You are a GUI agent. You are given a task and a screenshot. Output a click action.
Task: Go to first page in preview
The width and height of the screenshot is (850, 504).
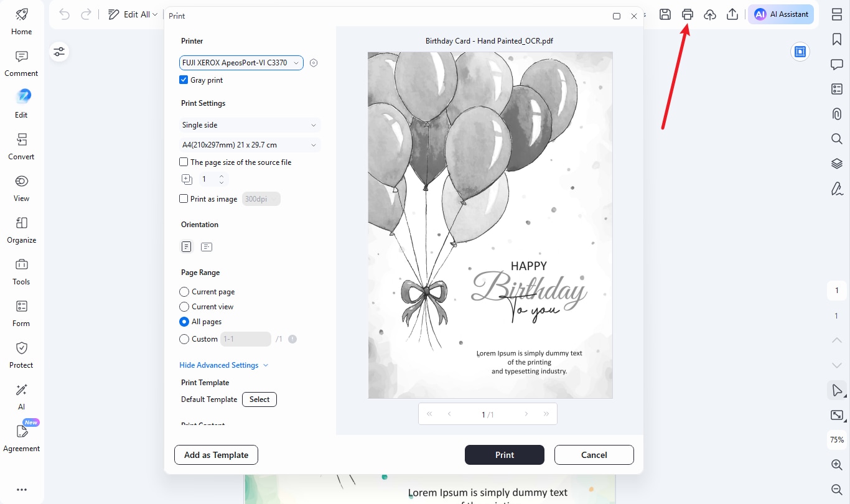click(x=429, y=414)
